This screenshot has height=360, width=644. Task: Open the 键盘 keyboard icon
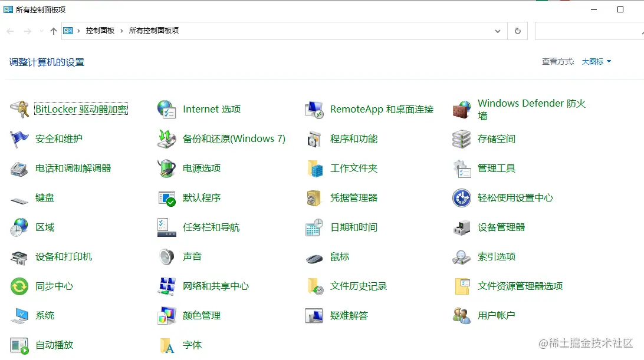pyautogui.click(x=19, y=200)
